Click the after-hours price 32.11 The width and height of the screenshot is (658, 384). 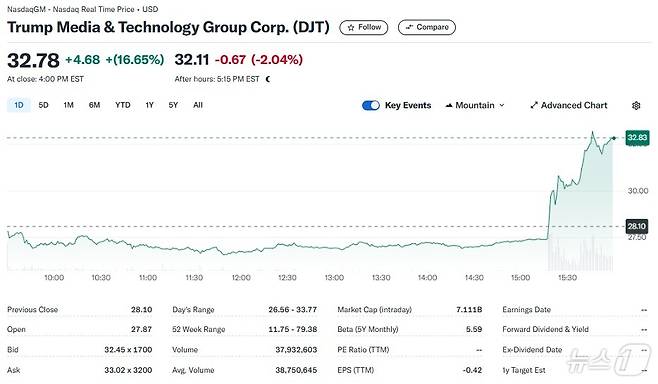(192, 60)
